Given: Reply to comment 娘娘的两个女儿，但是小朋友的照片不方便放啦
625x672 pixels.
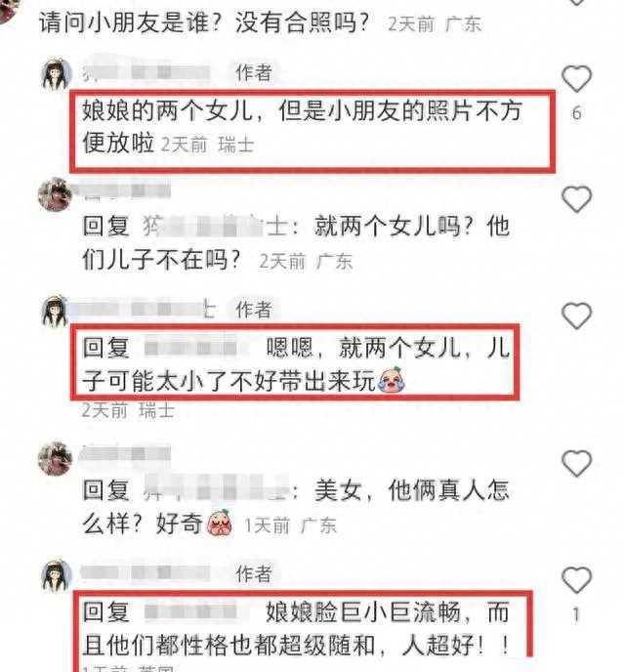Looking at the screenshot, I should pyautogui.click(x=302, y=127).
